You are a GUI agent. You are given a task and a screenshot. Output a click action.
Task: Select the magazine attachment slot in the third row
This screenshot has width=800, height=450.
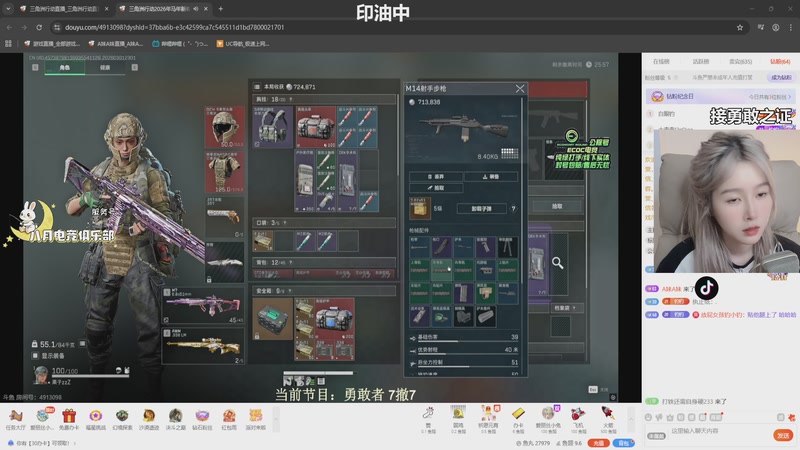coord(463,293)
